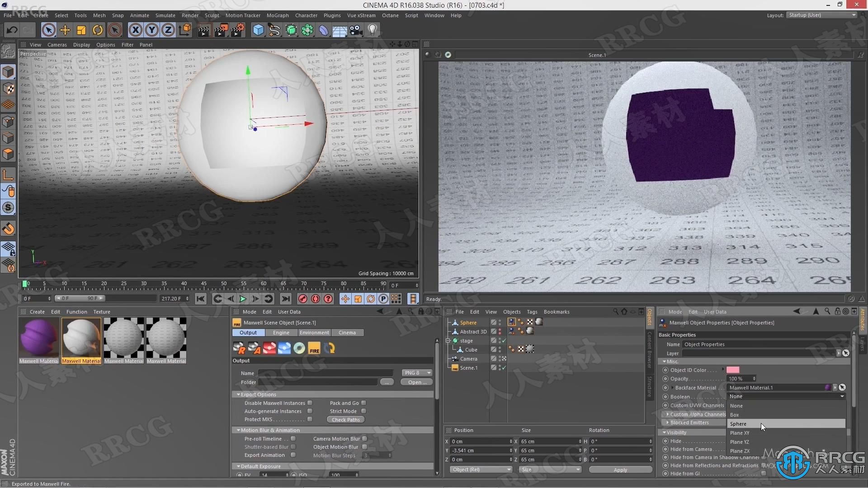Choose Sphere in Boolean dropdown list

[786, 424]
